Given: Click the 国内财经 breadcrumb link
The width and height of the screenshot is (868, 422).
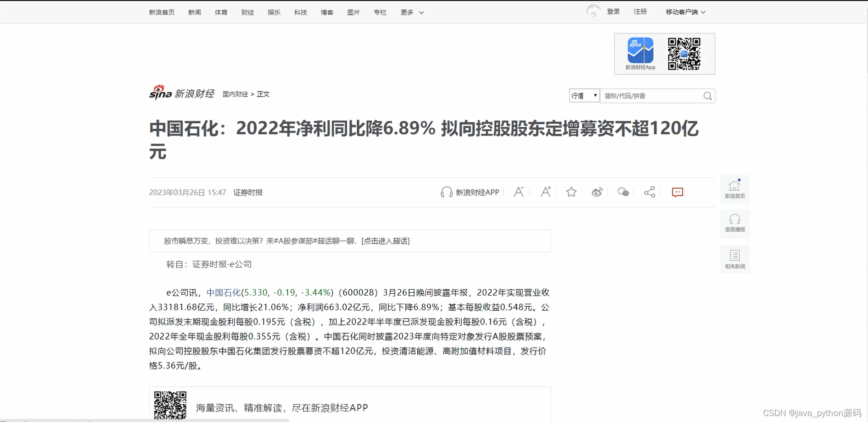Looking at the screenshot, I should point(235,94).
